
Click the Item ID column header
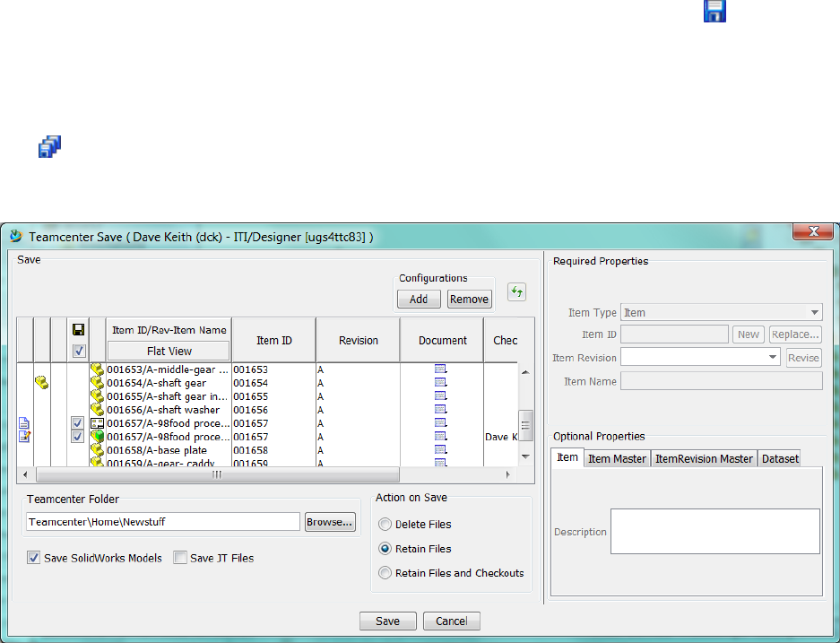point(273,340)
